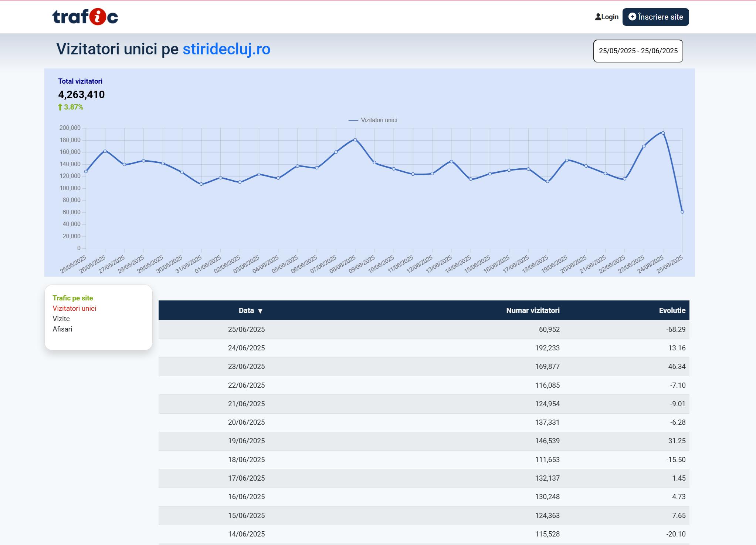Open the date range picker
The height and width of the screenshot is (545, 756).
(x=638, y=51)
